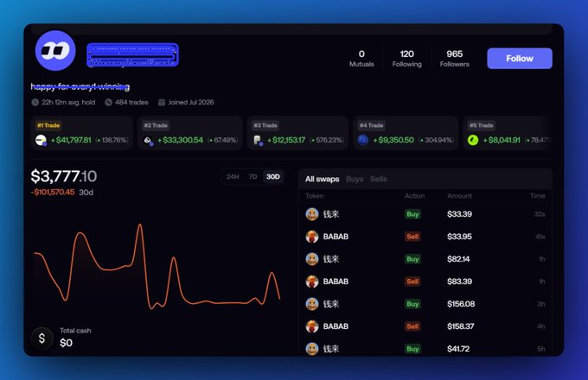588x380 pixels.
Task: Click the +$8,041.91 profit amount
Action: pyautogui.click(x=502, y=140)
